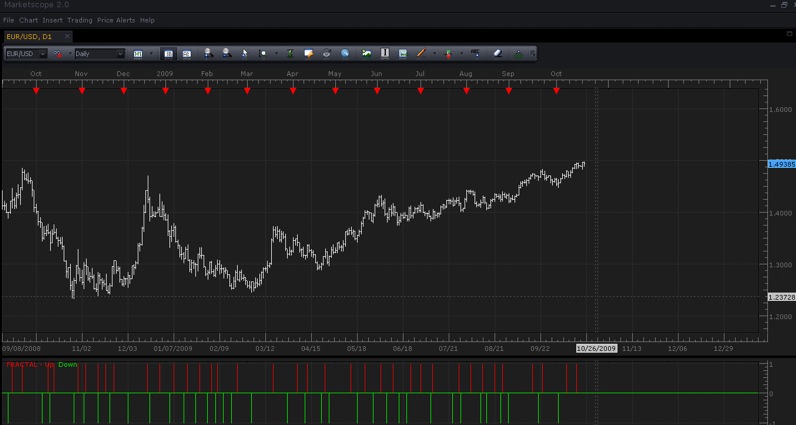
Task: Click the red marker under Aug
Action: [x=466, y=91]
